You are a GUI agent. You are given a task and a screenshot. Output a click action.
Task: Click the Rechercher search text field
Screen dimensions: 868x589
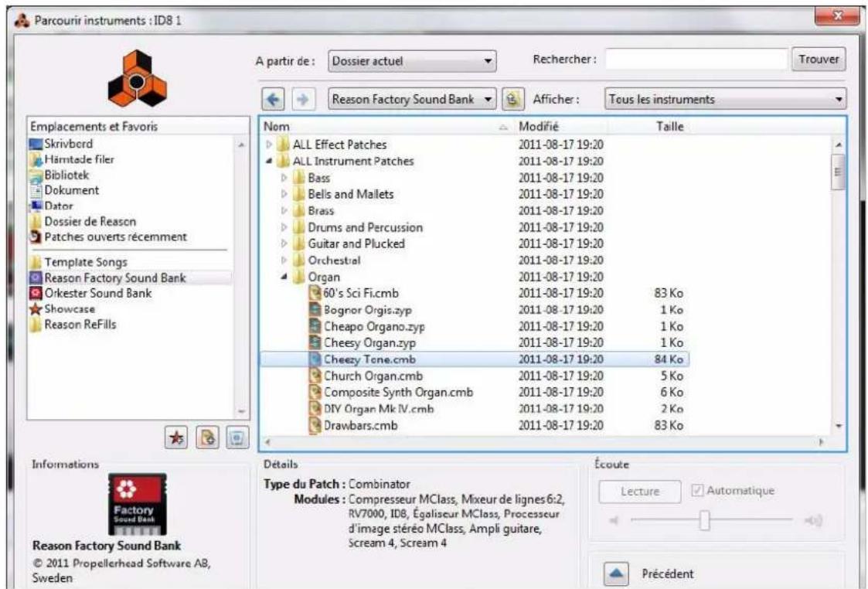point(696,60)
